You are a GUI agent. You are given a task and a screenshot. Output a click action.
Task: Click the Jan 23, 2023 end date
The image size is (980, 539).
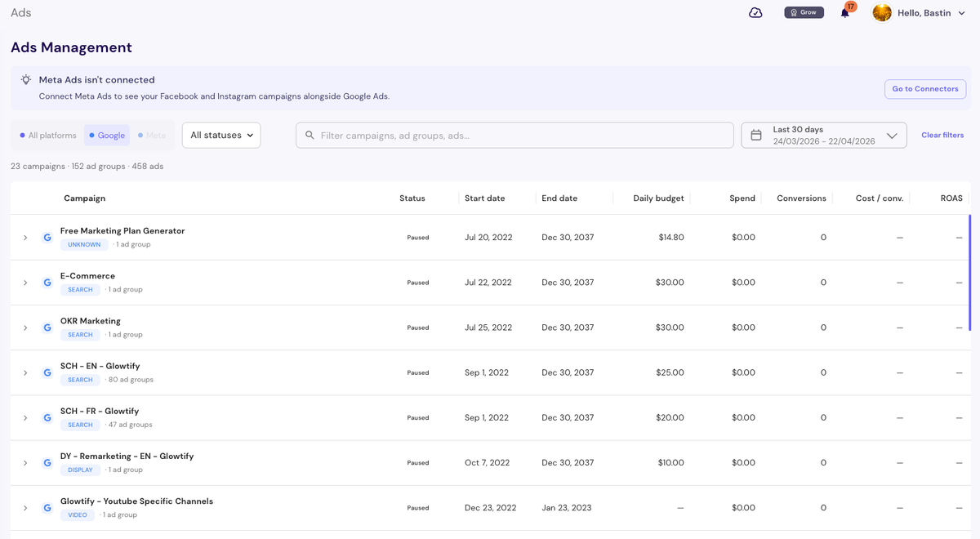tap(568, 508)
